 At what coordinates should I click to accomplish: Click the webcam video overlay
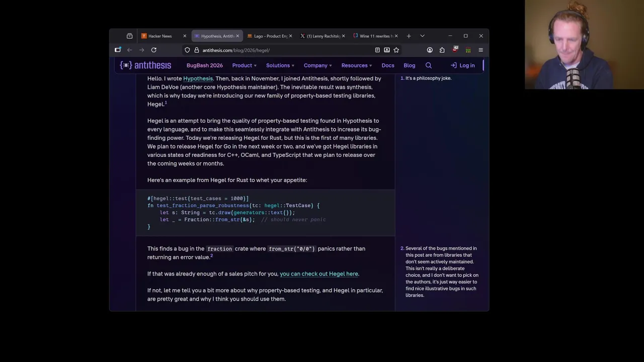click(584, 45)
